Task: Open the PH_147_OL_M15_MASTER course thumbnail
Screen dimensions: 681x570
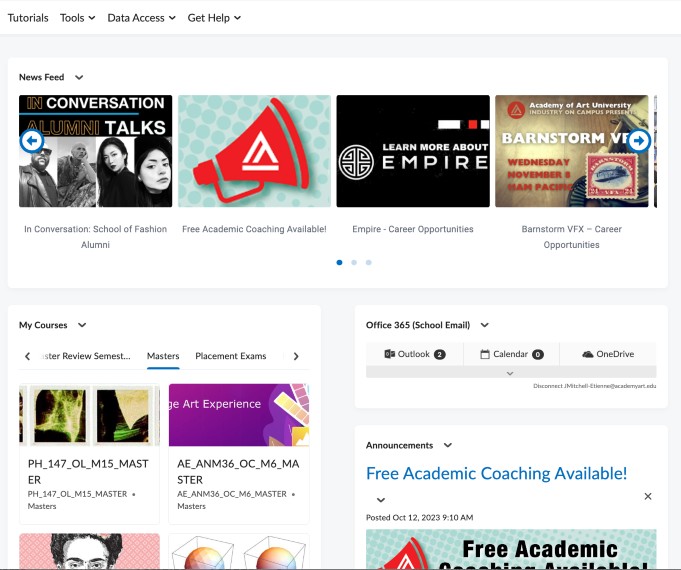Action: point(89,415)
